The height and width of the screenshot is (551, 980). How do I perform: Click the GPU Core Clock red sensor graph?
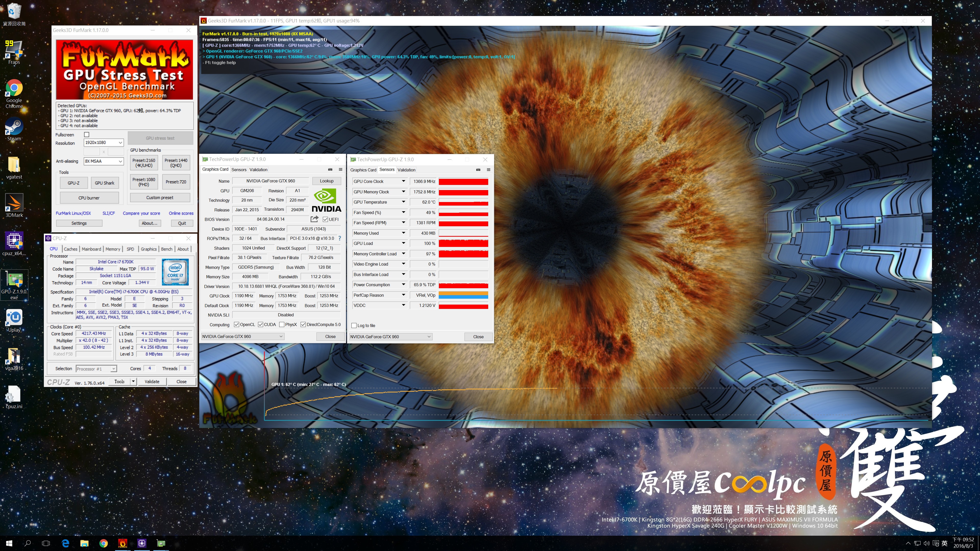coord(463,181)
